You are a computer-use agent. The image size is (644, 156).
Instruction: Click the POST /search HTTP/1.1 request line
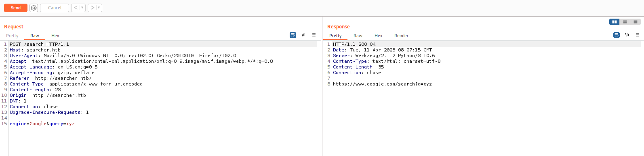point(39,44)
